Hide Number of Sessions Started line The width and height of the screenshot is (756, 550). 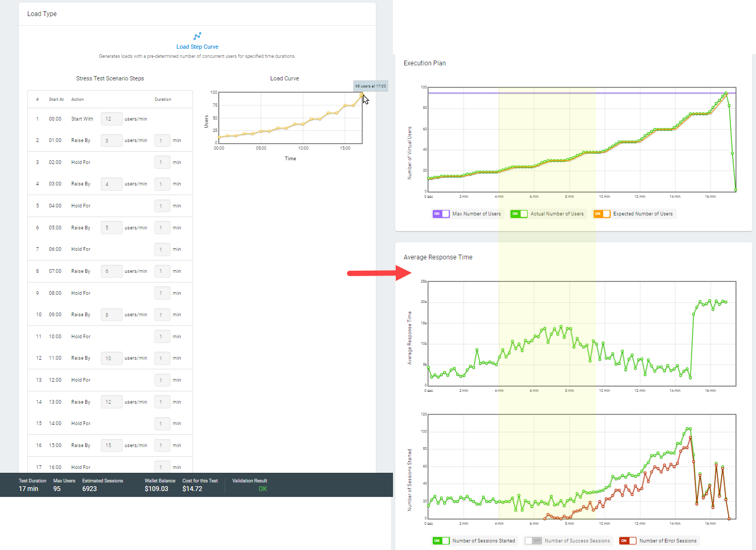(441, 541)
